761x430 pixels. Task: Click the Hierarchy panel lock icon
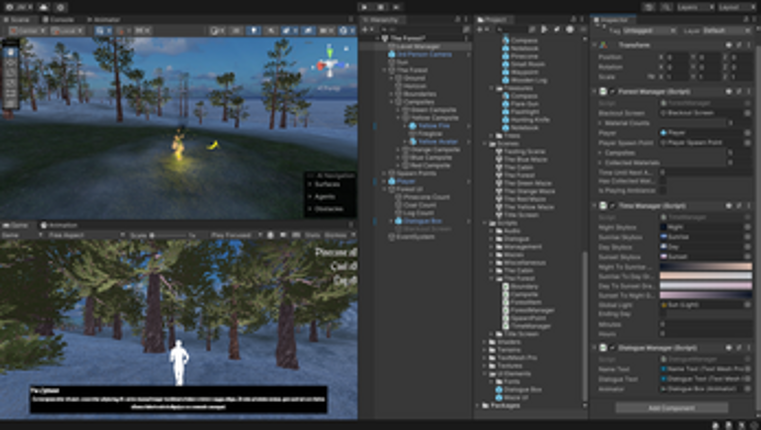tap(457, 19)
